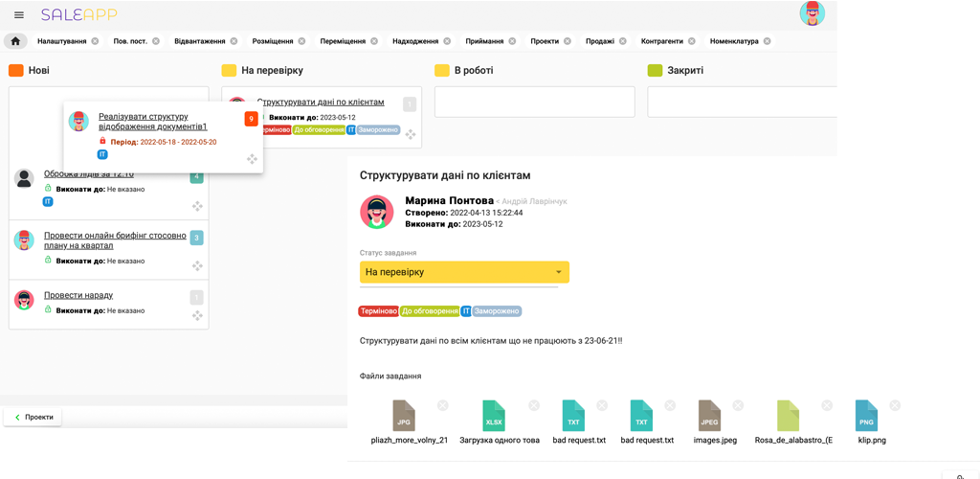This screenshot has height=479, width=980.
Task: Click the blue IT tag in task details
Action: [466, 310]
